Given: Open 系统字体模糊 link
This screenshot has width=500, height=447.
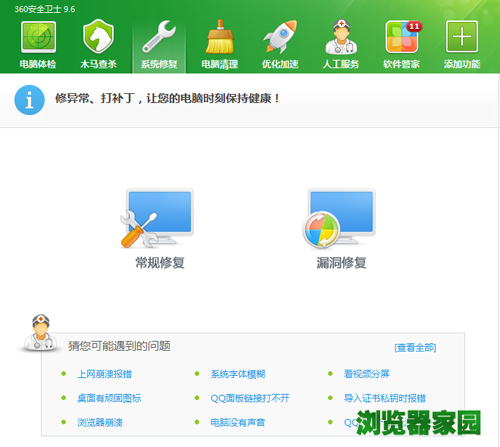Looking at the screenshot, I should click(238, 374).
